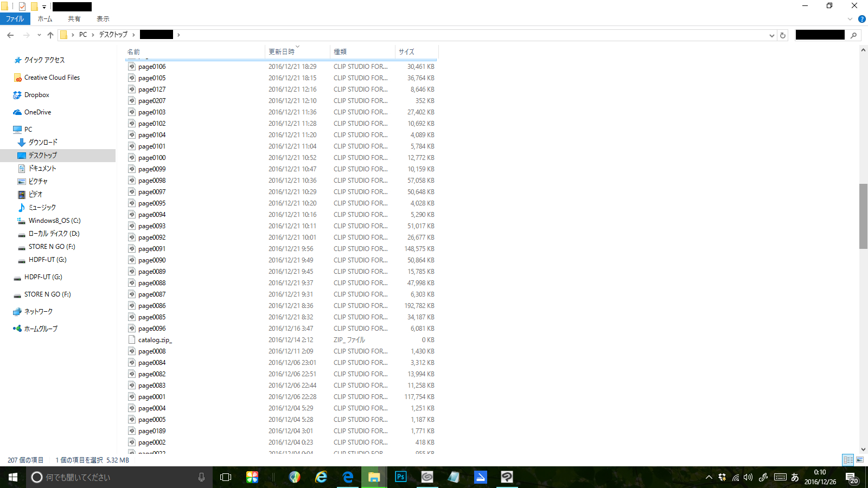Click the PC breadcrumb in address bar
The width and height of the screenshot is (868, 488).
[x=83, y=35]
